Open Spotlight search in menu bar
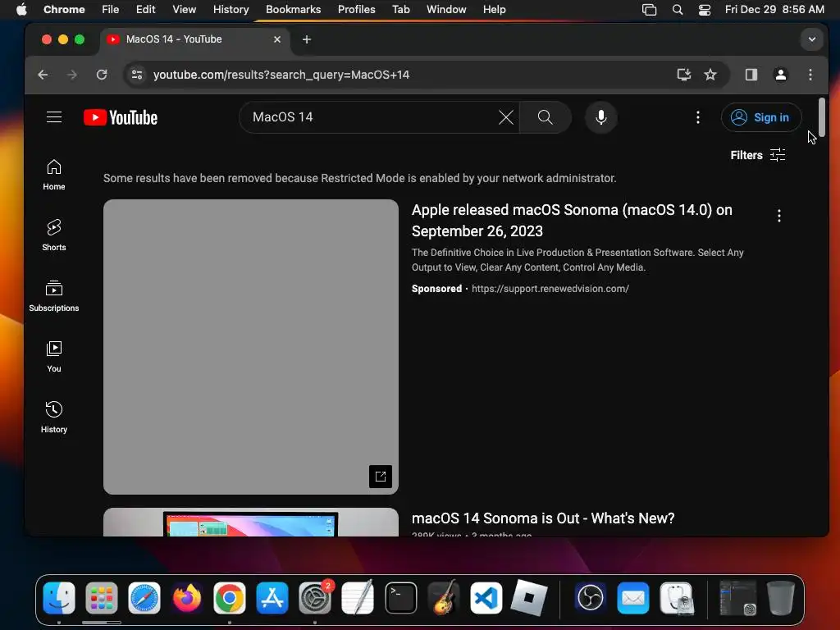The height and width of the screenshot is (630, 840). 677,10
